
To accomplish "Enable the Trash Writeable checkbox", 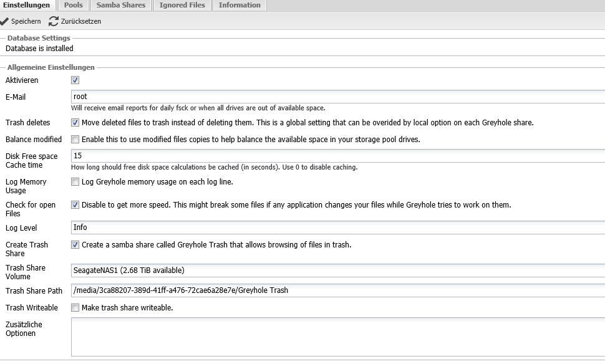I will tap(75, 308).
